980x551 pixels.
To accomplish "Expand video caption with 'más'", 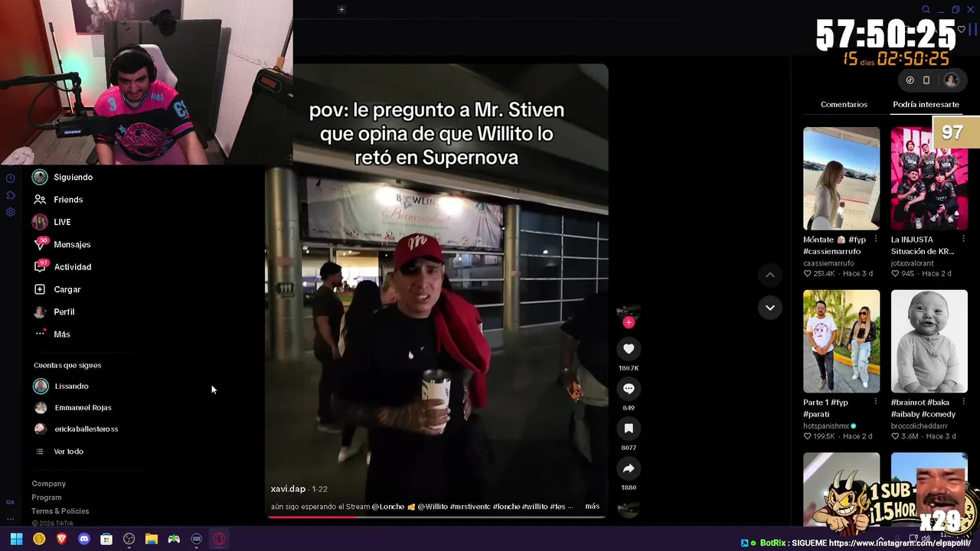I will point(592,506).
